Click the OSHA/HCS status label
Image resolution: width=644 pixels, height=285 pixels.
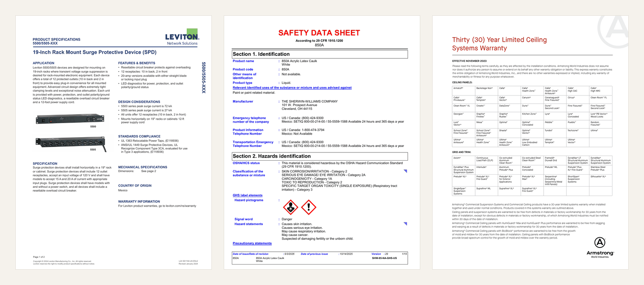coord(246,163)
